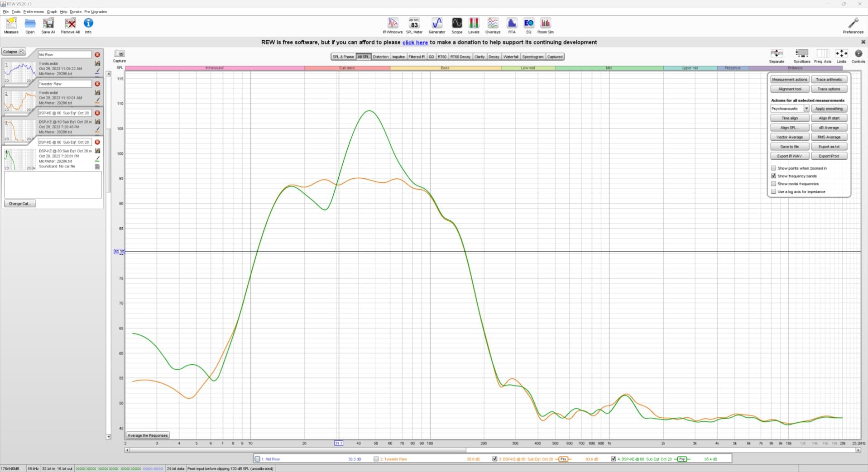
Task: Enable log axis for impedance
Action: click(x=774, y=191)
